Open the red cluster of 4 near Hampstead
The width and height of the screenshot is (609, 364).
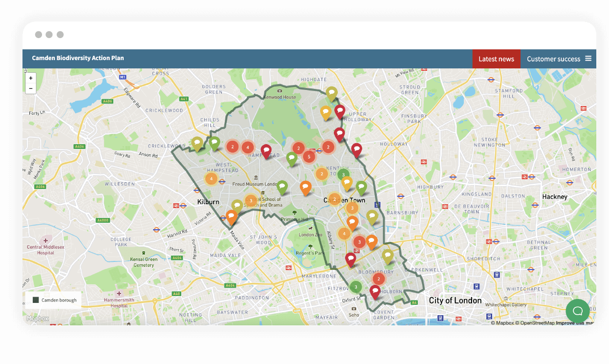248,147
